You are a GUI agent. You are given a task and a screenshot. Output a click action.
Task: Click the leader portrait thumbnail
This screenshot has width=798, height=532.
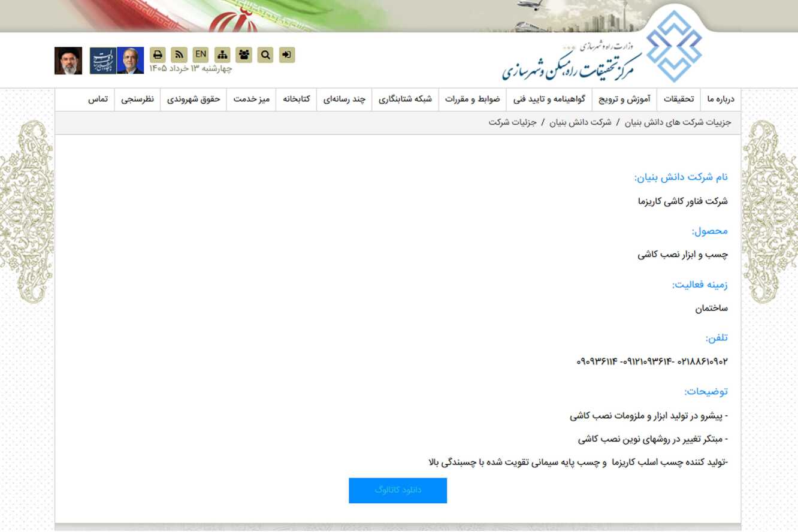(68, 61)
